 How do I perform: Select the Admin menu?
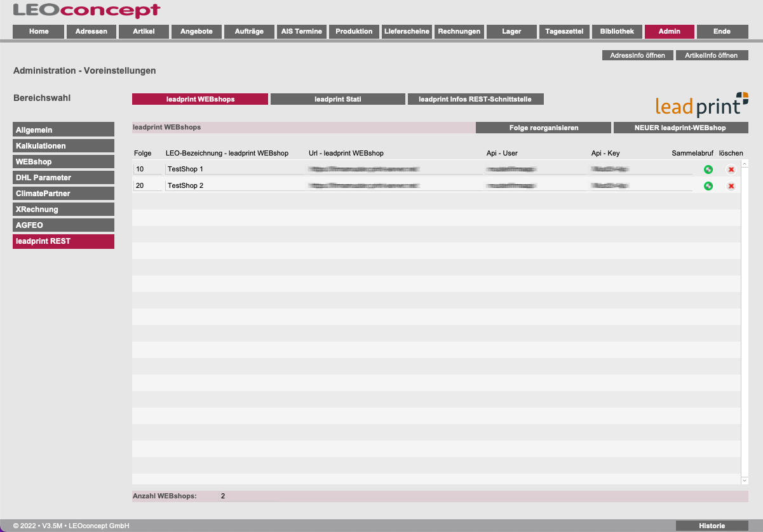coord(670,32)
